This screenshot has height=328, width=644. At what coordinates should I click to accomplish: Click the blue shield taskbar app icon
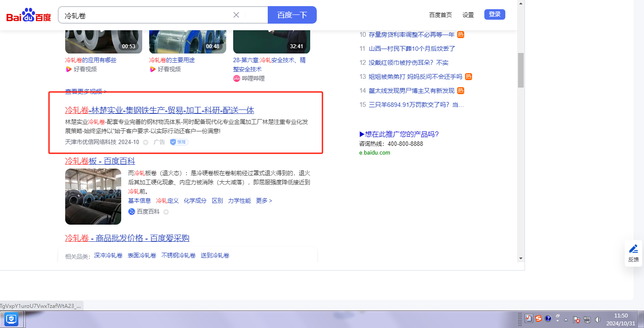pos(11,319)
